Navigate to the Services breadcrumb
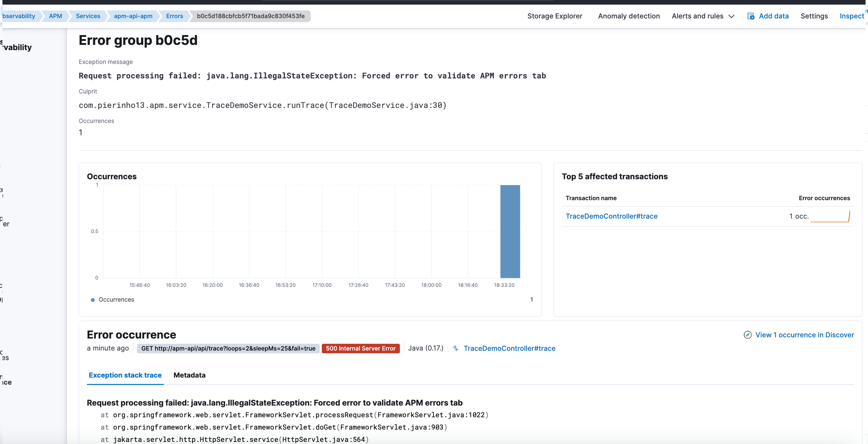This screenshot has width=868, height=444. [x=88, y=16]
